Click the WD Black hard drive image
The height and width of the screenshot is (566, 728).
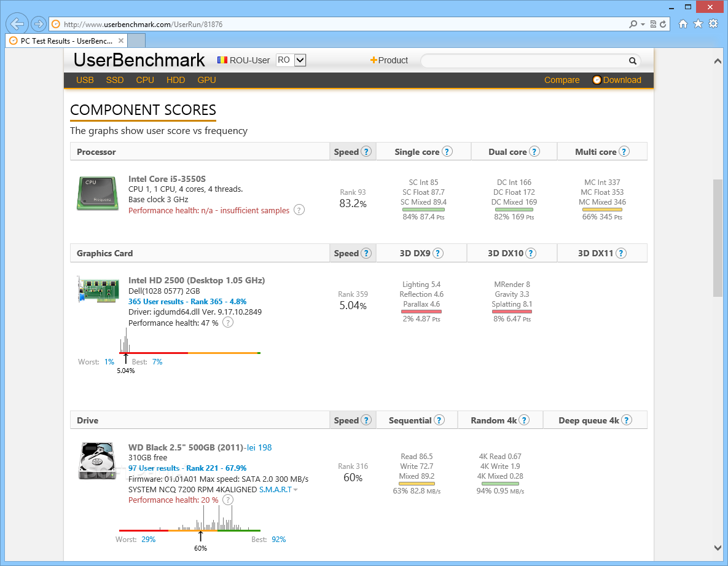[x=97, y=460]
